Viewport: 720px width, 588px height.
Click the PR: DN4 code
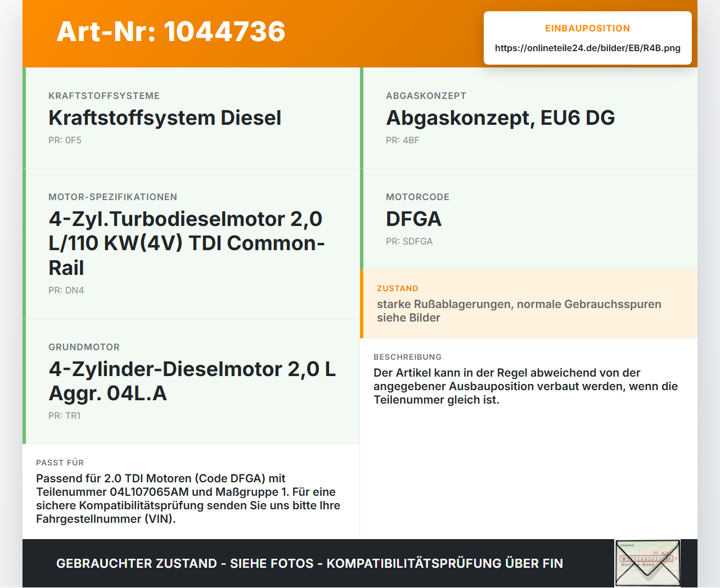click(x=66, y=291)
